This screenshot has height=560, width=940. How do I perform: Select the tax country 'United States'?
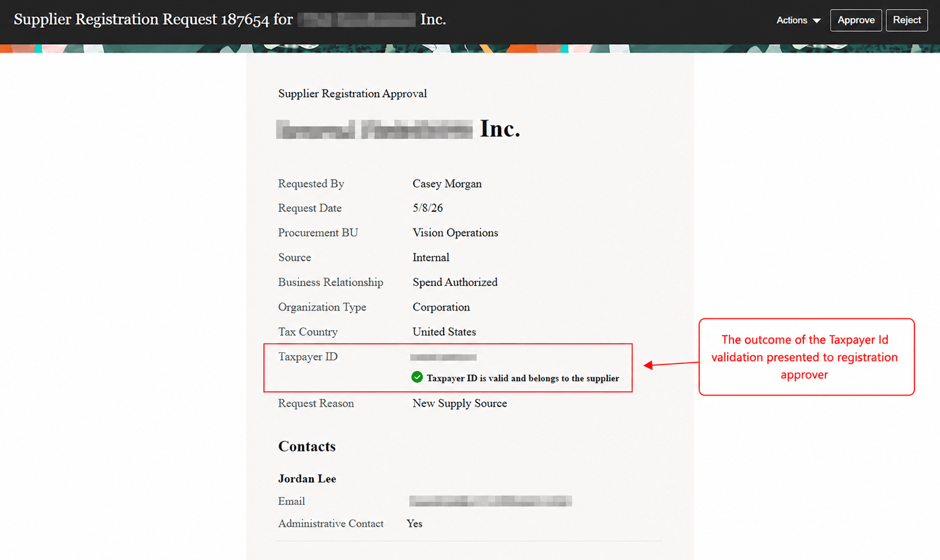(x=444, y=332)
